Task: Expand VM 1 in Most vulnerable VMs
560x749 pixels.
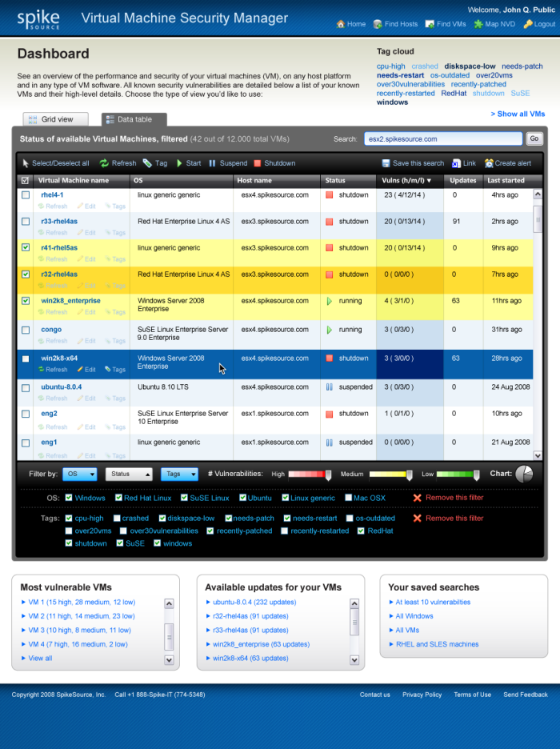Action: pos(23,603)
